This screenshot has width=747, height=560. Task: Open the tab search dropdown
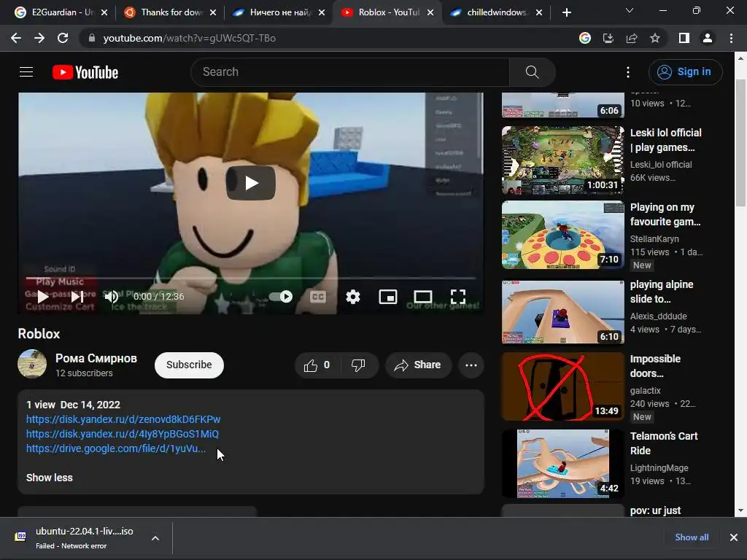click(x=630, y=10)
